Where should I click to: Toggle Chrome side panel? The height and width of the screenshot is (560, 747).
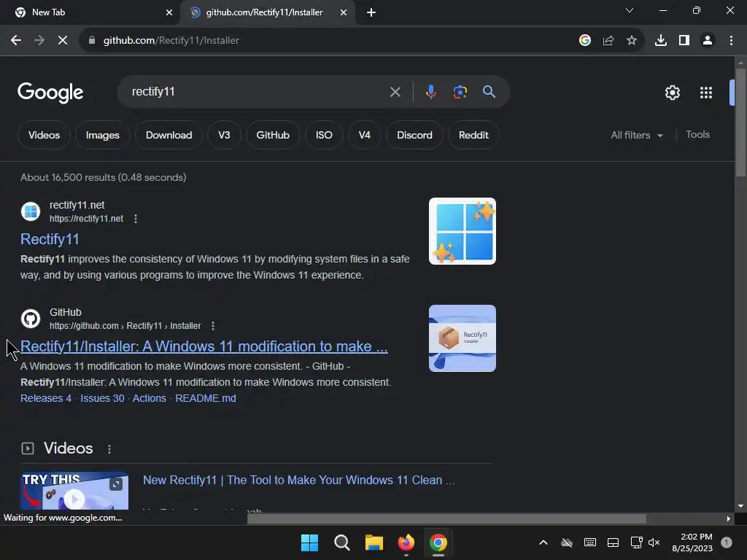point(684,41)
